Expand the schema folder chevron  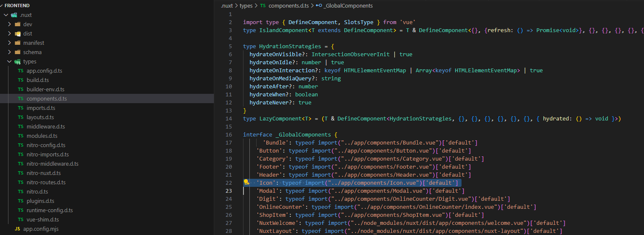tap(9, 52)
